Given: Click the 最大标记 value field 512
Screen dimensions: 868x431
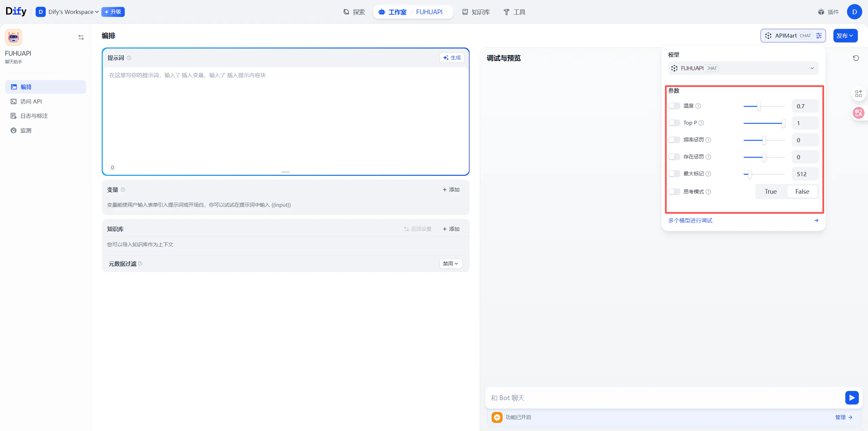Looking at the screenshot, I should [805, 174].
